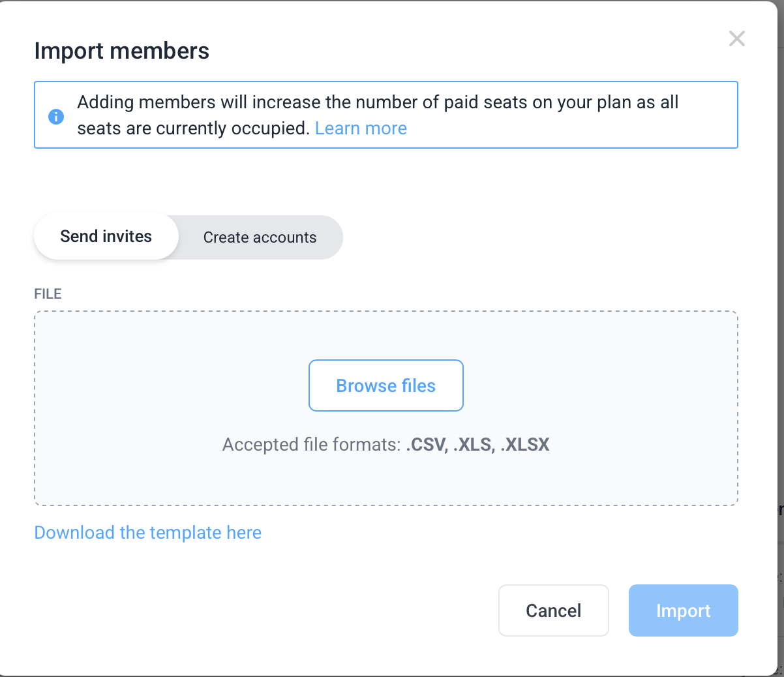Viewport: 784px width, 677px height.
Task: Click the Import button
Action: click(x=683, y=610)
